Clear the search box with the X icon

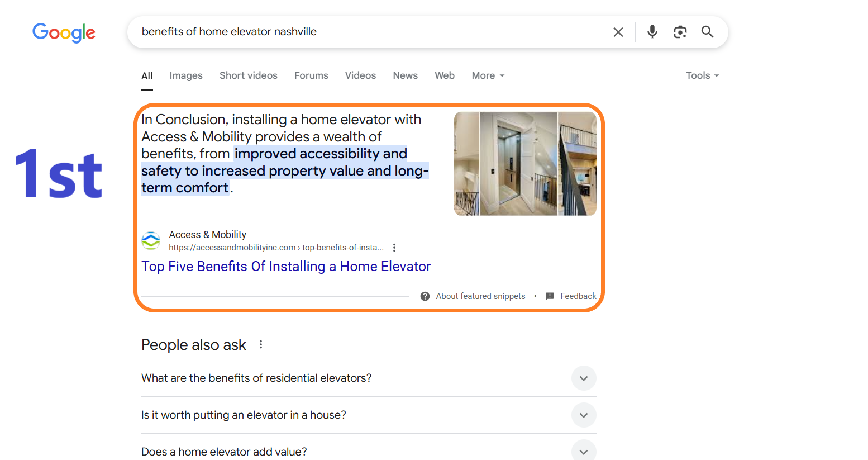pos(618,32)
